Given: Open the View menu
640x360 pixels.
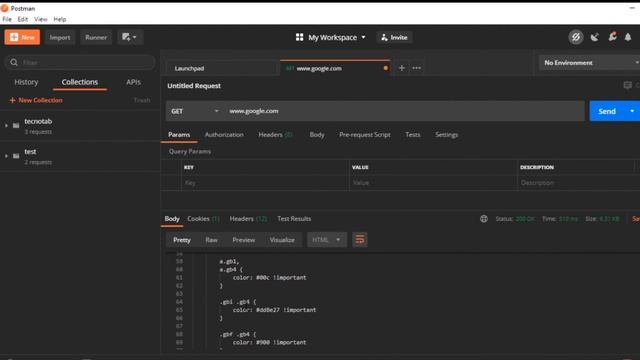Looking at the screenshot, I should tap(40, 19).
